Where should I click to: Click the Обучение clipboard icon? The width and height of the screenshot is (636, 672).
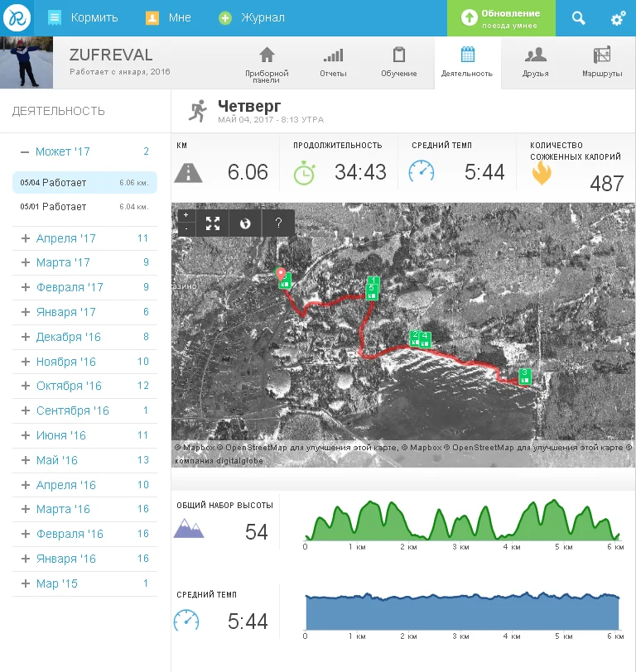click(x=399, y=55)
